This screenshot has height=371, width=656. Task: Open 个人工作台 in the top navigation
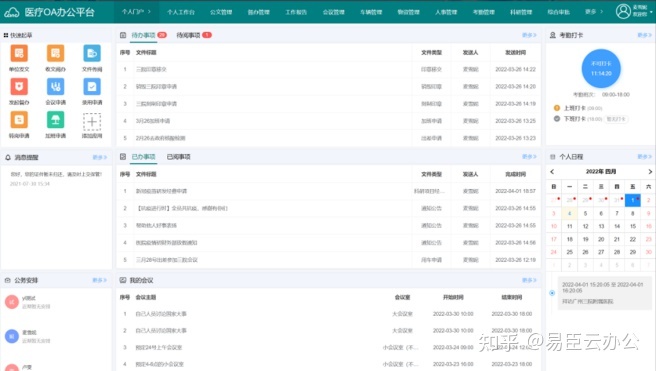pyautogui.click(x=181, y=12)
